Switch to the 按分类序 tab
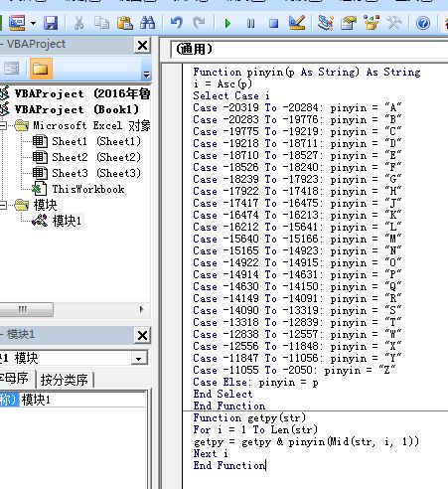 pyautogui.click(x=65, y=380)
